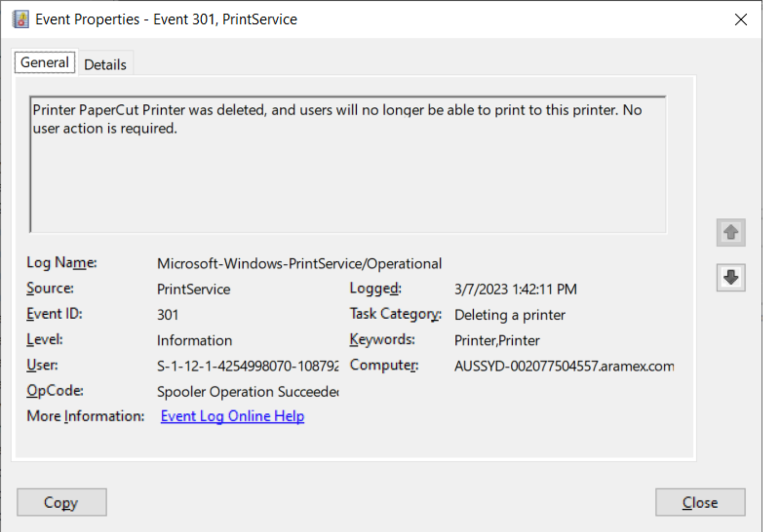Click the Level value Information
The width and height of the screenshot is (763, 532).
click(x=195, y=340)
